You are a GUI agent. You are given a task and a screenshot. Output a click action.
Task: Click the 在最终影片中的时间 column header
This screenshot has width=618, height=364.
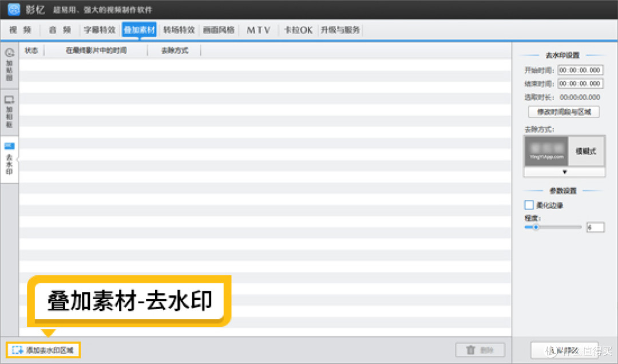tap(96, 50)
